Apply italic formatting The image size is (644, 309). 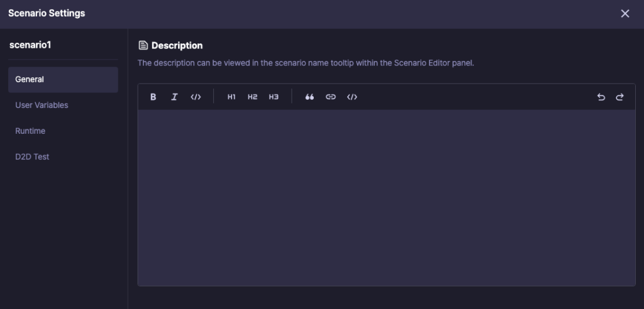[x=174, y=97]
